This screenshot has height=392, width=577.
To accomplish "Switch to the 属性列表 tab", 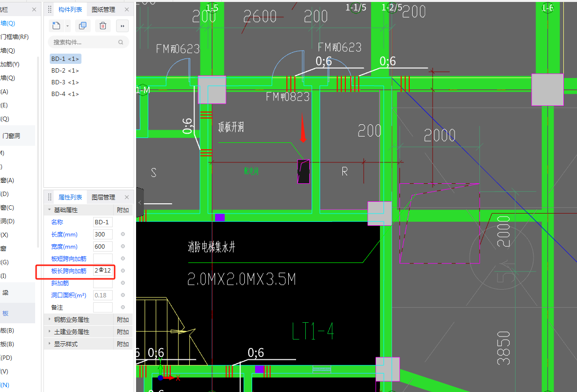I will pos(70,197).
